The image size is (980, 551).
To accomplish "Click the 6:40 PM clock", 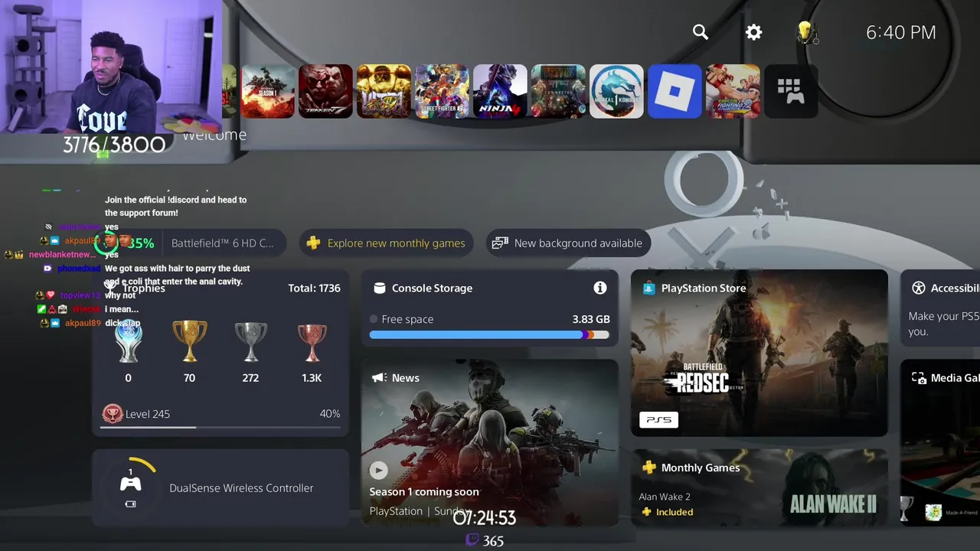I will pyautogui.click(x=901, y=32).
